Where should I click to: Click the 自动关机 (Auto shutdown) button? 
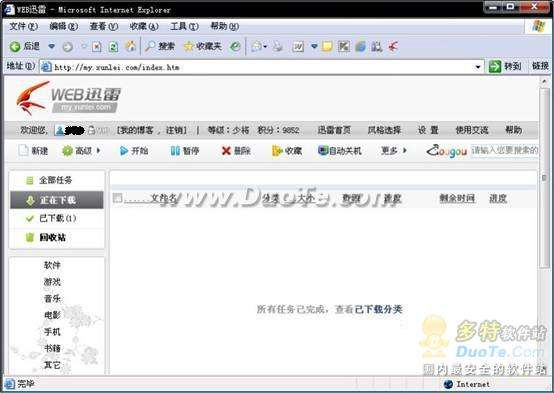340,151
